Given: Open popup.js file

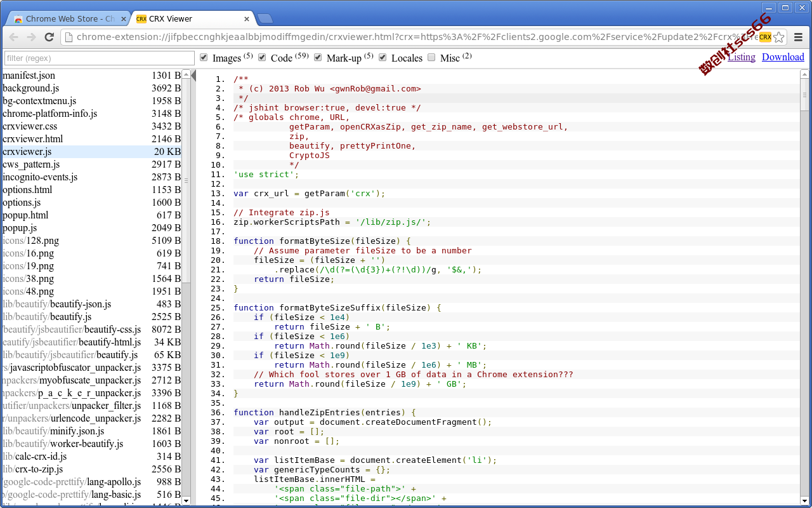Looking at the screenshot, I should coord(91,228).
